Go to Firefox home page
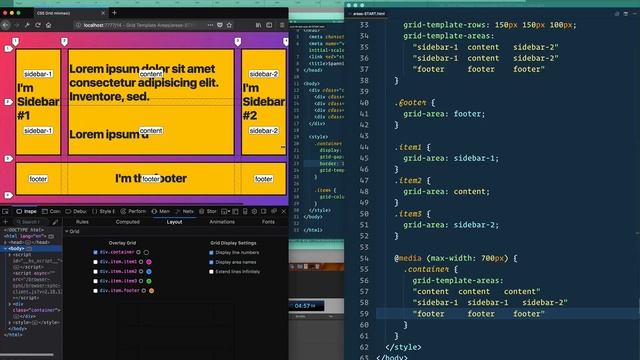Viewport: 640px width, 360px height. 49,25
